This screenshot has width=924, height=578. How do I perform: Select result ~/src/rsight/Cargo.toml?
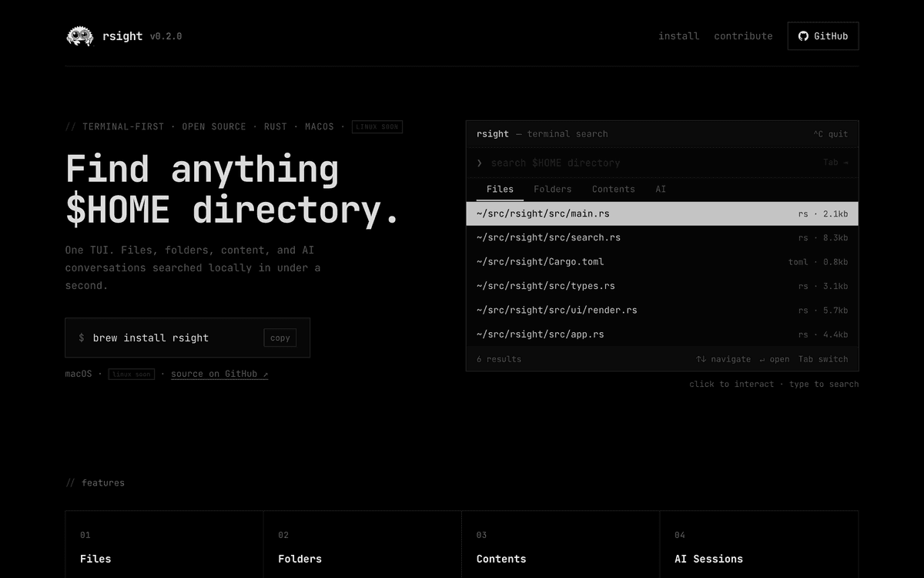662,262
